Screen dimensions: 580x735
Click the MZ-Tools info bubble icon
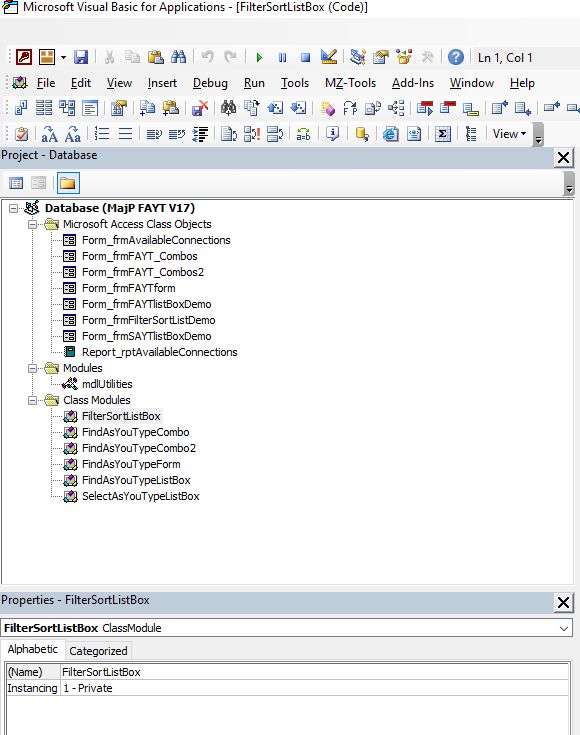click(332, 135)
